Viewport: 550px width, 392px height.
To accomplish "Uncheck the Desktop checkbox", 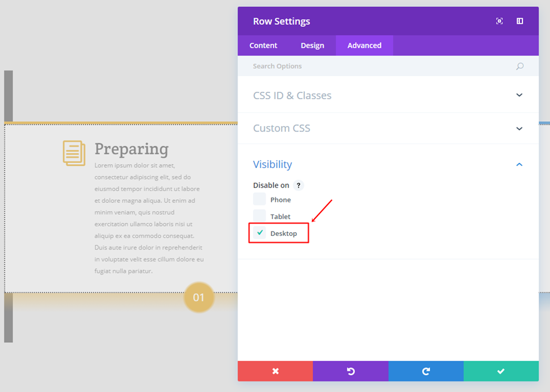I will point(259,233).
